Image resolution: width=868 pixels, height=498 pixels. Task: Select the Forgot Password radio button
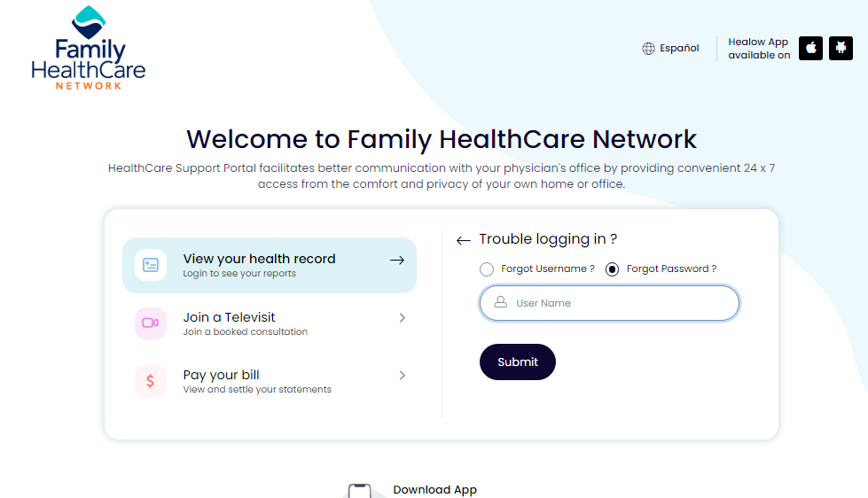pyautogui.click(x=613, y=269)
